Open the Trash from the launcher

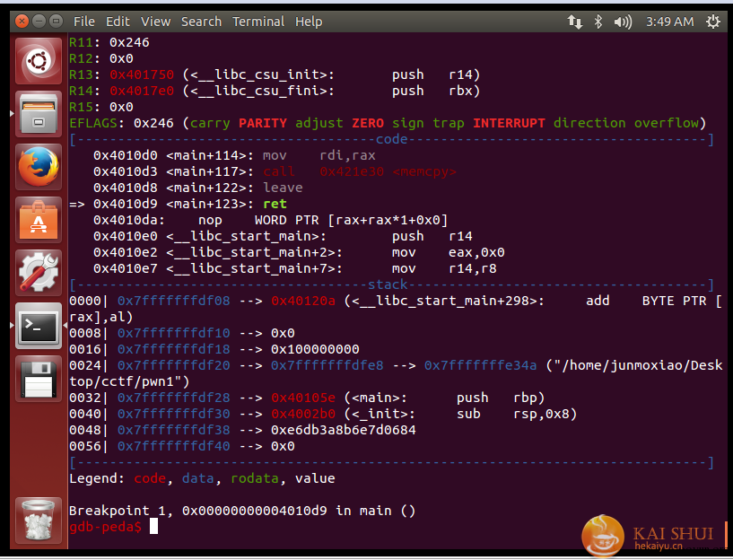[x=39, y=521]
